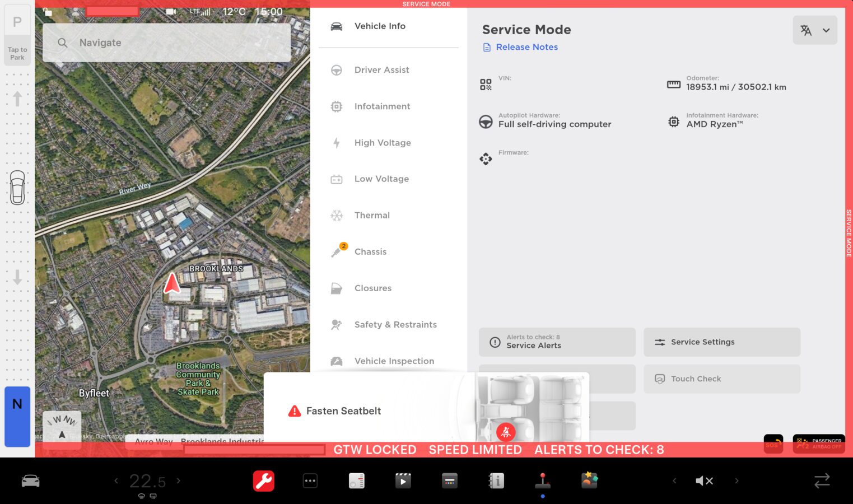The image size is (853, 504).
Task: Tap the car controls icon
Action: 30,480
